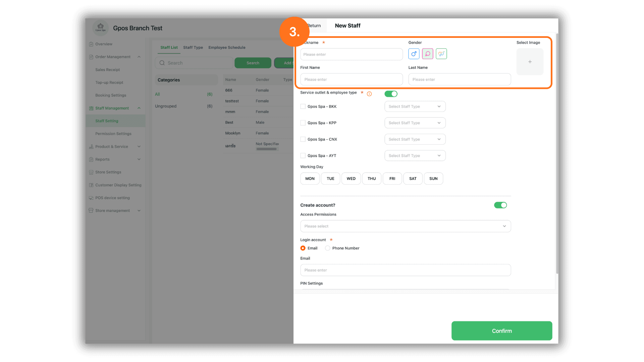Collapse the Staff Management chevron
The height and width of the screenshot is (362, 644).
click(139, 108)
